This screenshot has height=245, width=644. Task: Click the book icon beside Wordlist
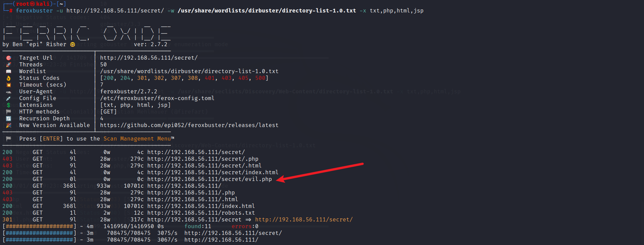8,71
